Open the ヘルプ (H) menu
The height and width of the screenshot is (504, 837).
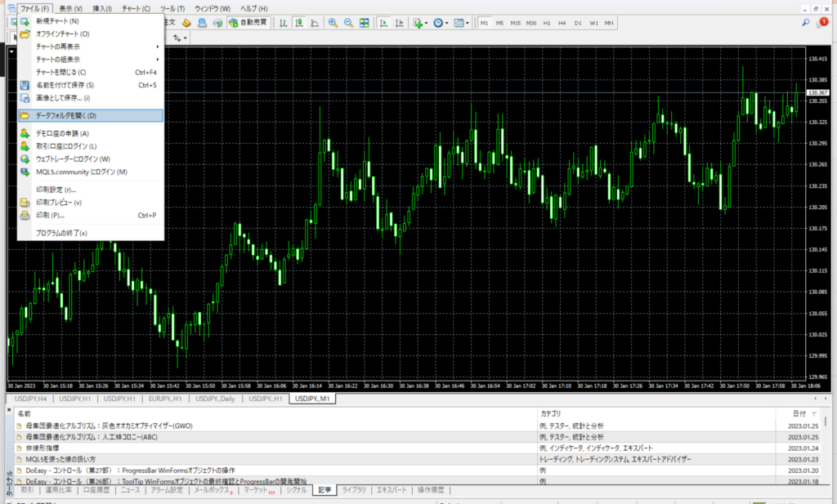tap(254, 8)
